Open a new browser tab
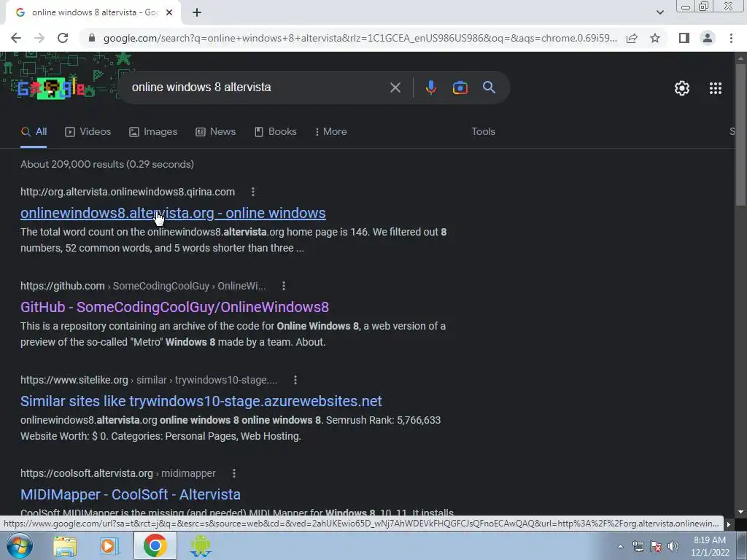This screenshot has width=747, height=560. [x=197, y=13]
